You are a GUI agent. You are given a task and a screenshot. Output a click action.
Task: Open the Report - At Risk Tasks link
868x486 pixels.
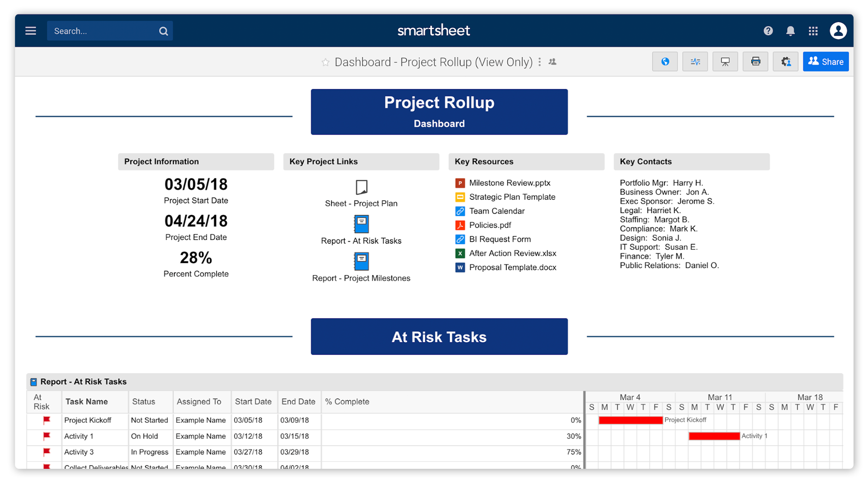tap(361, 241)
